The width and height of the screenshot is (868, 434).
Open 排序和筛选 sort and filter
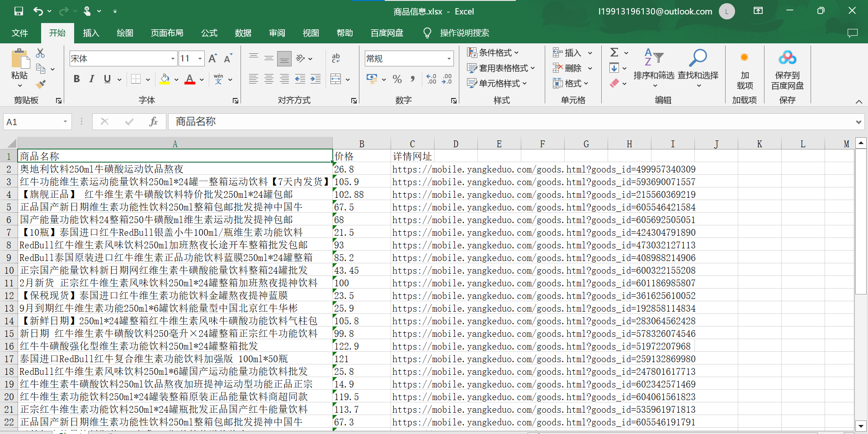pos(654,68)
